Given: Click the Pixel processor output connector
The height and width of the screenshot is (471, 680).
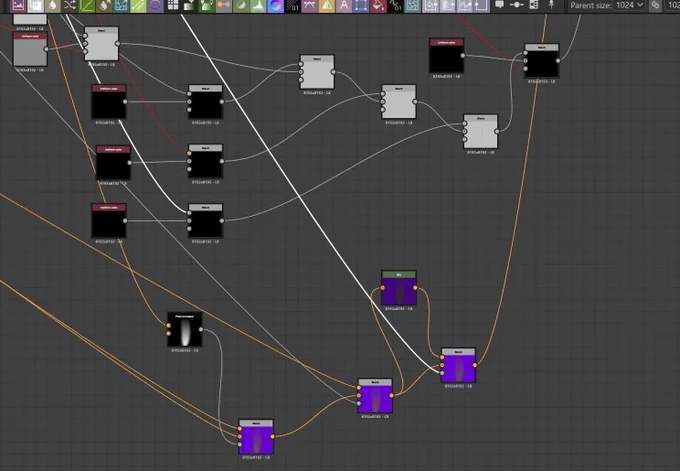Looking at the screenshot, I should click(x=201, y=330).
